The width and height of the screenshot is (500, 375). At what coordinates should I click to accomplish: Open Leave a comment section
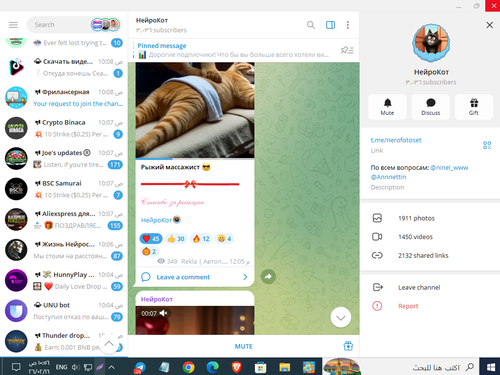195,277
